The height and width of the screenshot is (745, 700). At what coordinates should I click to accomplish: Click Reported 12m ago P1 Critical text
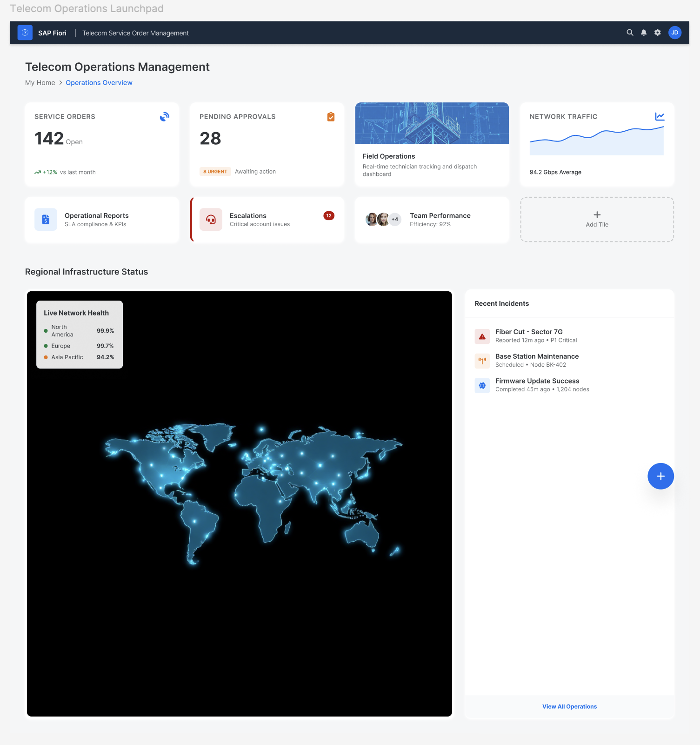(536, 340)
